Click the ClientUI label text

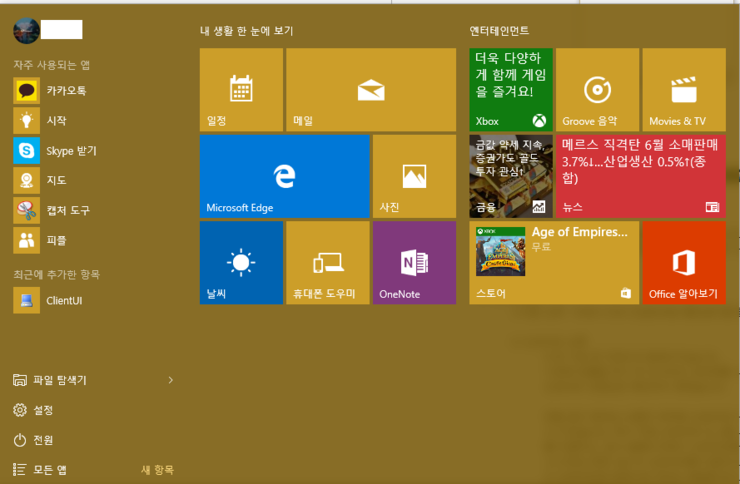tap(64, 300)
